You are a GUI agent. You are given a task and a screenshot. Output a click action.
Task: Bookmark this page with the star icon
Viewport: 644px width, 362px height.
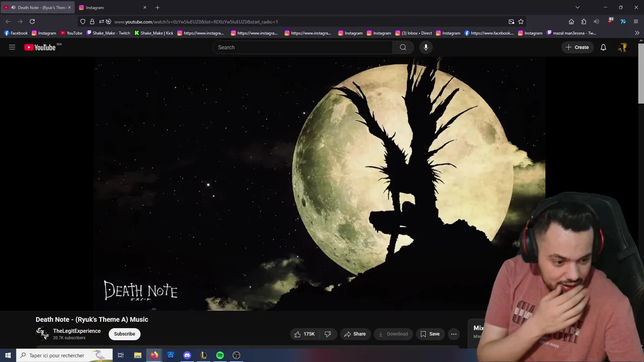[521, 22]
